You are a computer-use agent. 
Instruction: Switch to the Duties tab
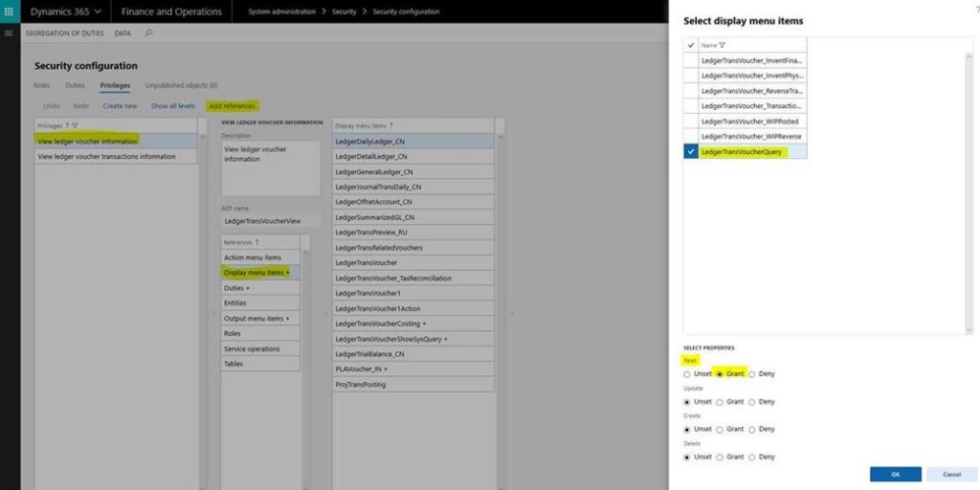click(x=75, y=85)
